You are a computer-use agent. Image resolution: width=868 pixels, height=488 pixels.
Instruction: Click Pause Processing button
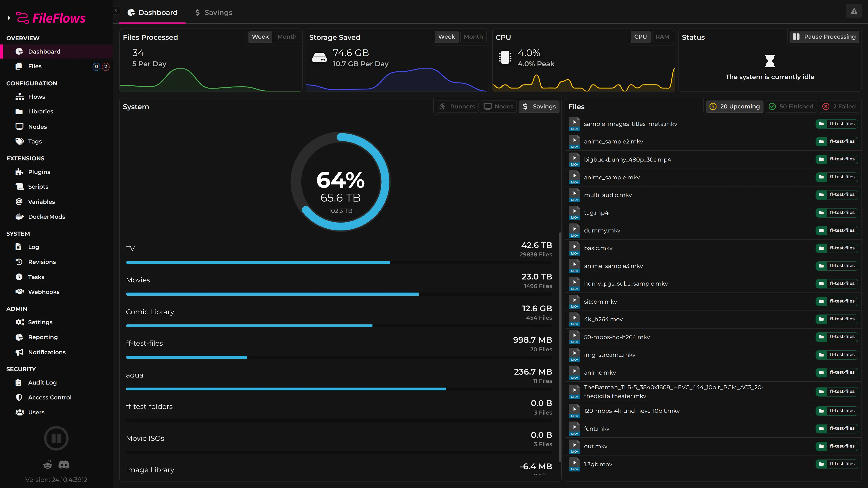click(824, 37)
